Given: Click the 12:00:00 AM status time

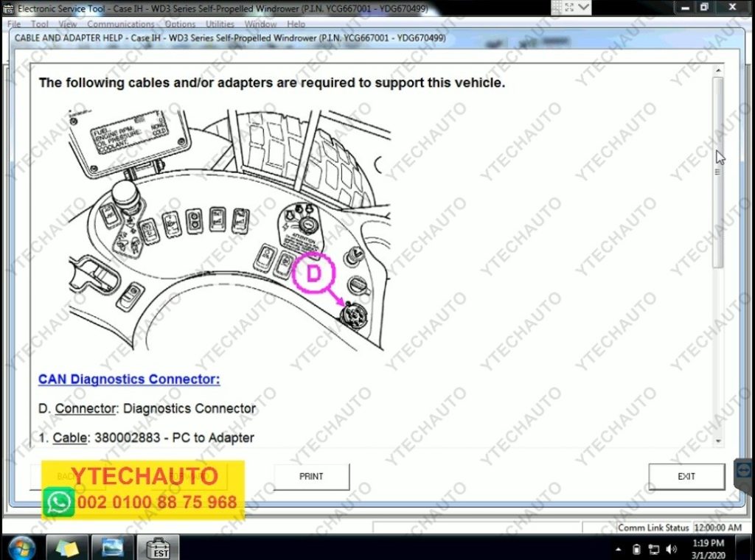Looking at the screenshot, I should [x=718, y=528].
